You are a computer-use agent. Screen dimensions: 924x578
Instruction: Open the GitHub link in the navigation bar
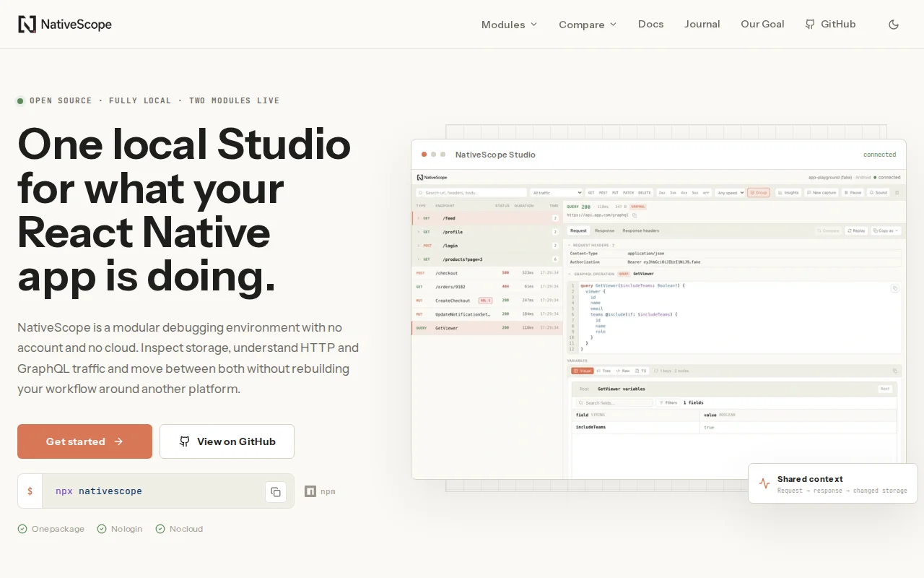click(x=831, y=24)
